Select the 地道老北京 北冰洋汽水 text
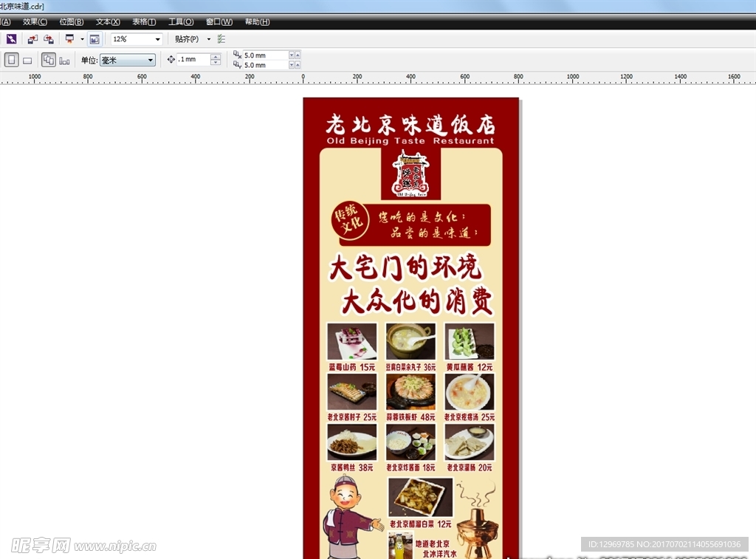Viewport: 756px width, 559px height. coord(436,549)
